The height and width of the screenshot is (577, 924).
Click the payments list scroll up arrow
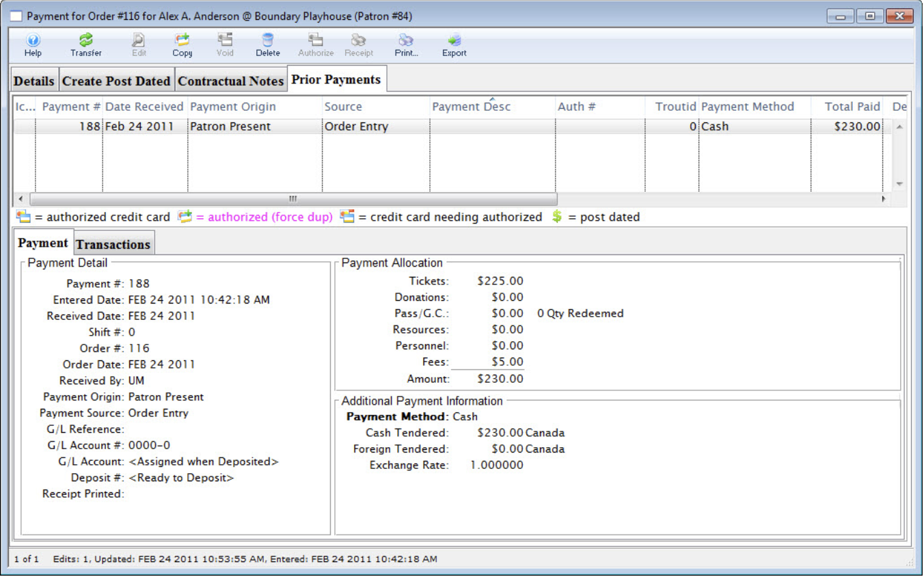click(899, 126)
